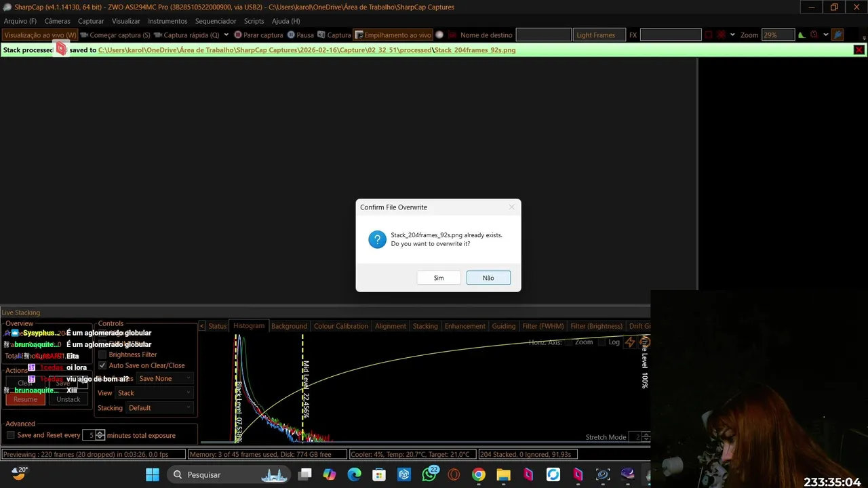Switch to the Histogram tab
This screenshot has width=868, height=488.
coord(249,326)
